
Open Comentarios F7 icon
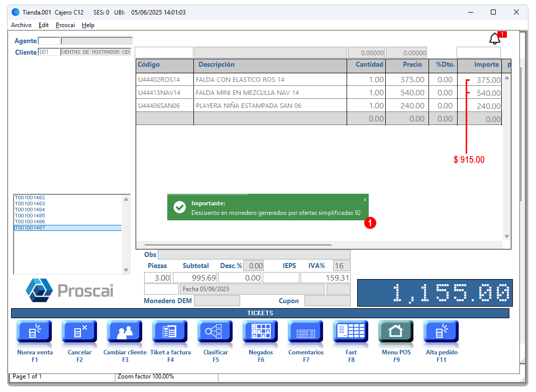pyautogui.click(x=305, y=331)
